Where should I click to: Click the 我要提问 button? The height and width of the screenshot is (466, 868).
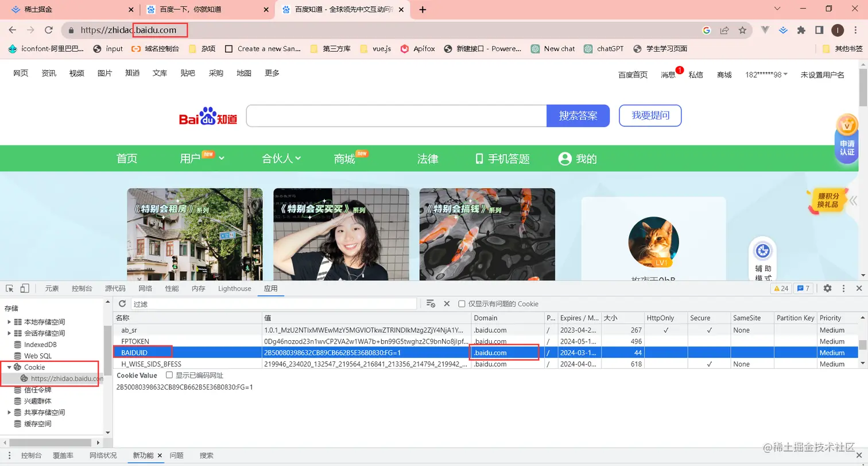pos(650,115)
